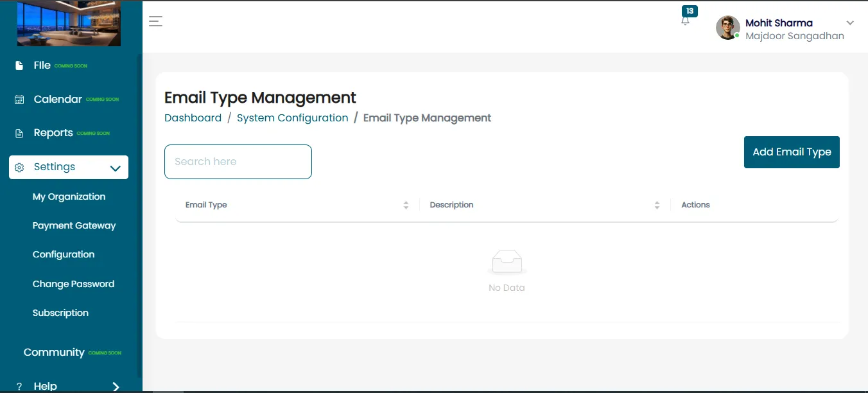Viewport: 868px width, 393px height.
Task: Open System Configuration breadcrumb link
Action: point(293,118)
